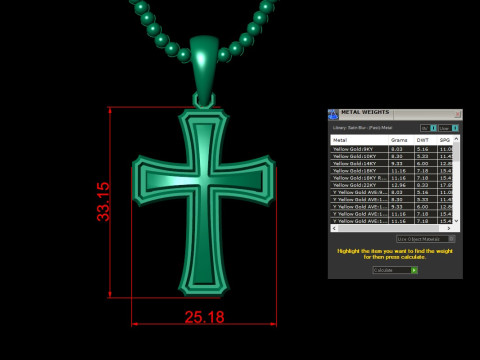The height and width of the screenshot is (360, 480).
Task: Sort by the DWT column header
Action: pos(425,140)
